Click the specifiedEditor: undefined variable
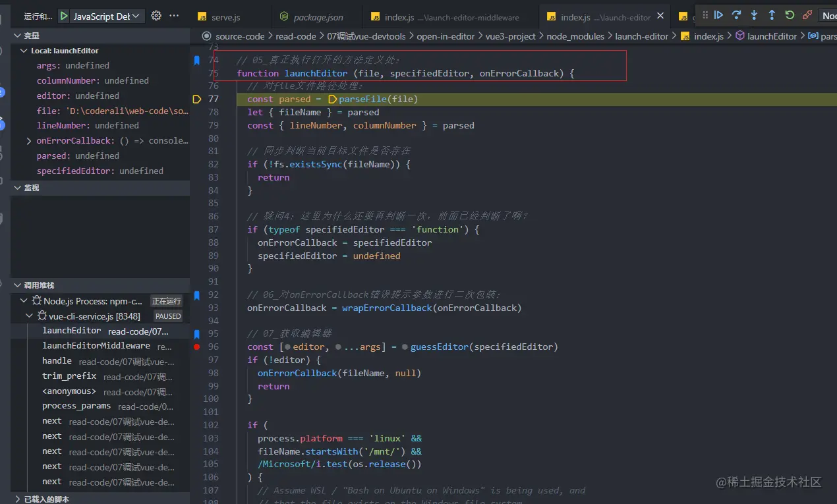 [100, 171]
